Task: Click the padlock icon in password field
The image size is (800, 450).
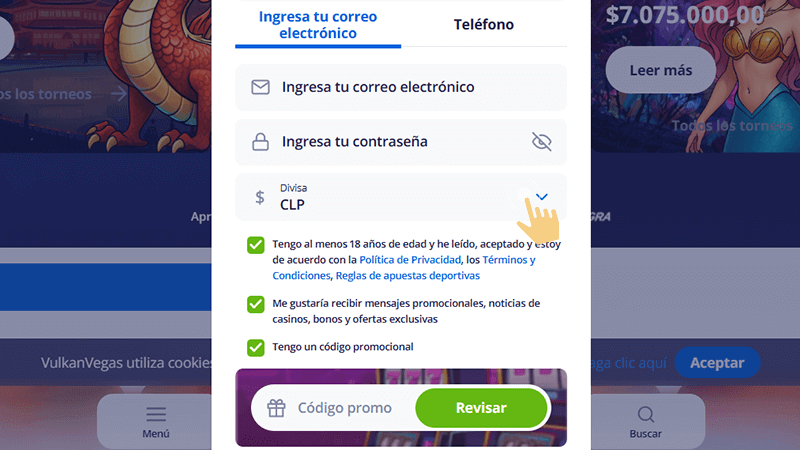Action: pyautogui.click(x=260, y=142)
